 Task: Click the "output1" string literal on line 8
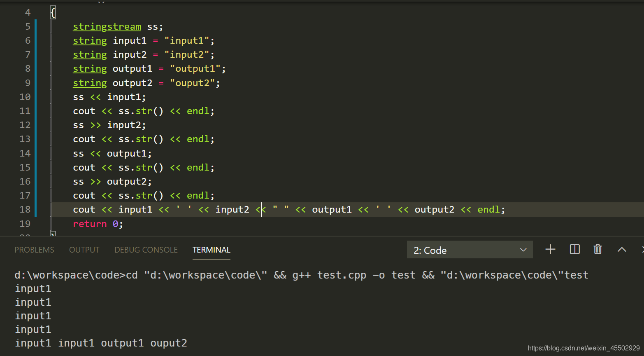195,68
